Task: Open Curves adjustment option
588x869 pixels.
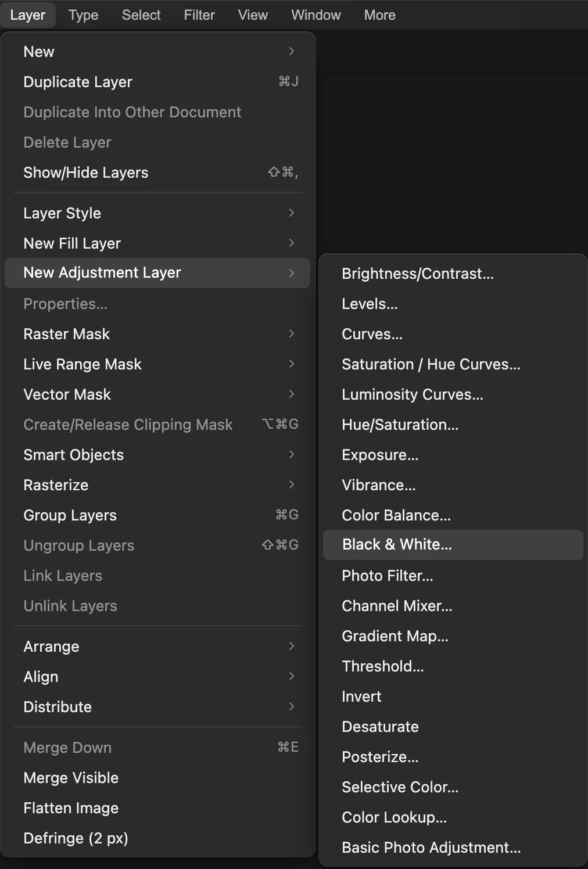Action: [x=453, y=334]
